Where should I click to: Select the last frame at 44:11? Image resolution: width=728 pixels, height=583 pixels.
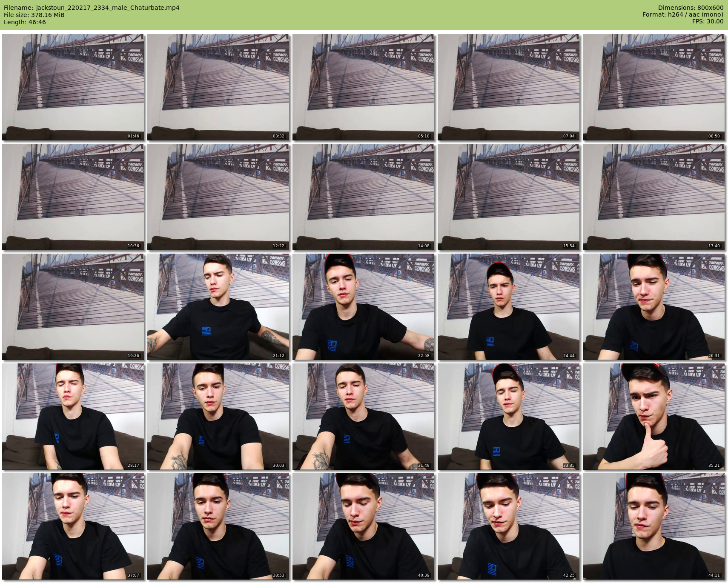click(x=653, y=526)
